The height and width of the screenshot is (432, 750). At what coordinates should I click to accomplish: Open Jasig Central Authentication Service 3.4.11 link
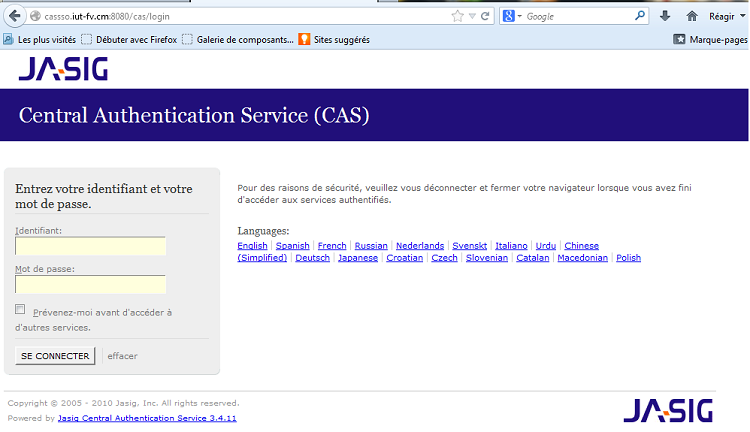tap(147, 418)
